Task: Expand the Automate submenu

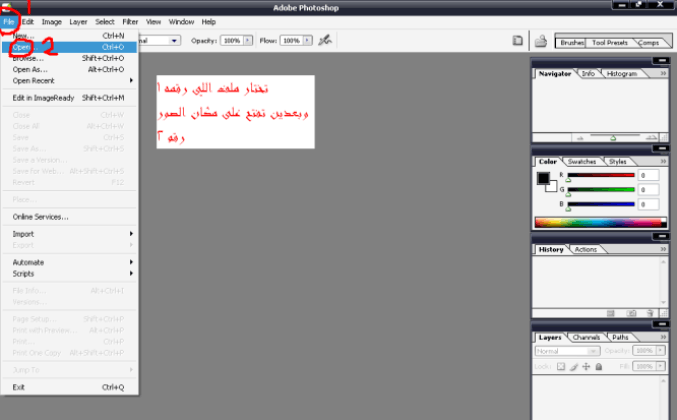Action: click(69, 262)
